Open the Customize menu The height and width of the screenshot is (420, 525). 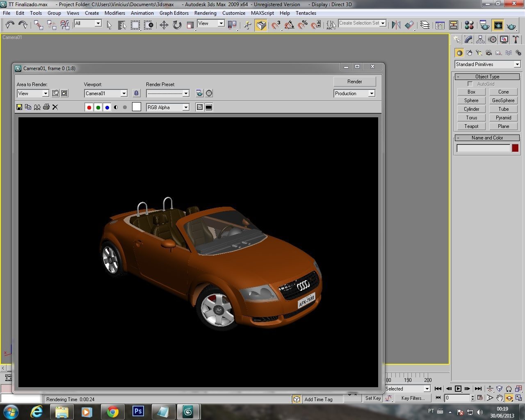[x=234, y=13]
